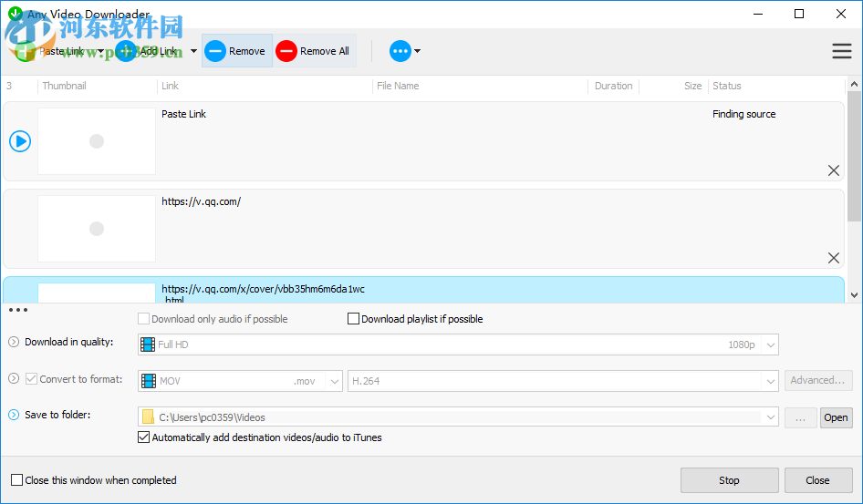Viewport: 863px width, 504px height.
Task: Remove the https://v.qq.com/ row with its X
Action: (833, 258)
